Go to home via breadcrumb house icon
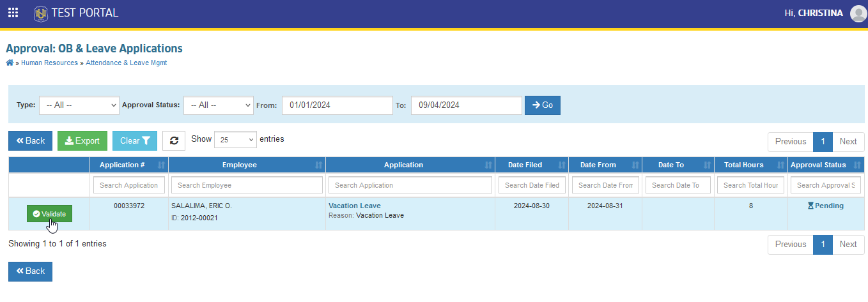Screen dimensions: 868x302 coord(10,63)
